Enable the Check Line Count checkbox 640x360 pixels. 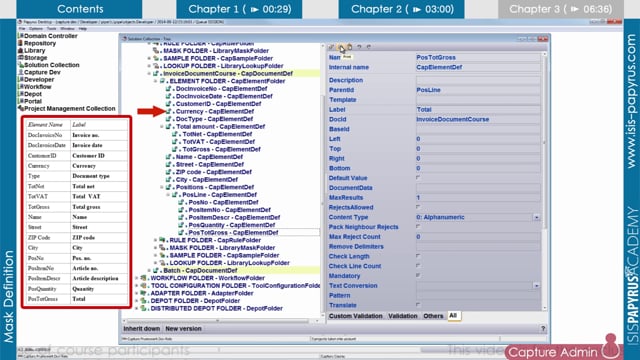418,266
